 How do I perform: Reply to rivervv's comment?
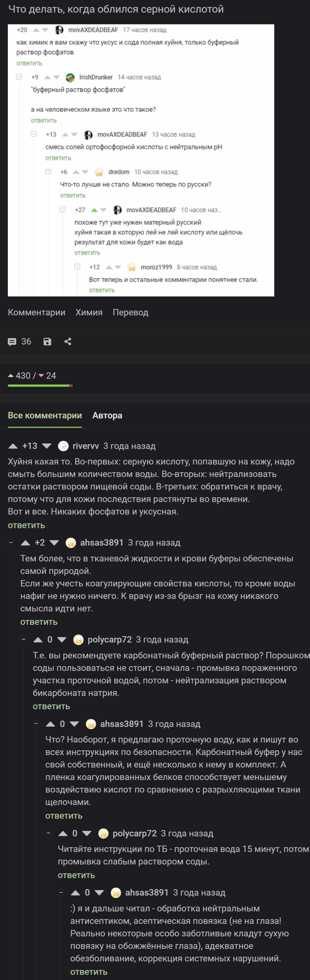coord(26,525)
